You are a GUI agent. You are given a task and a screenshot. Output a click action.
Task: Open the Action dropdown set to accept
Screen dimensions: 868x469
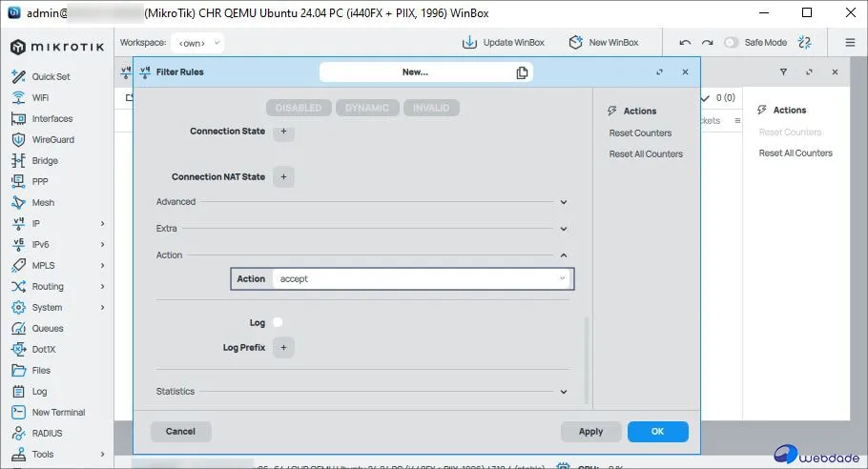(x=421, y=279)
